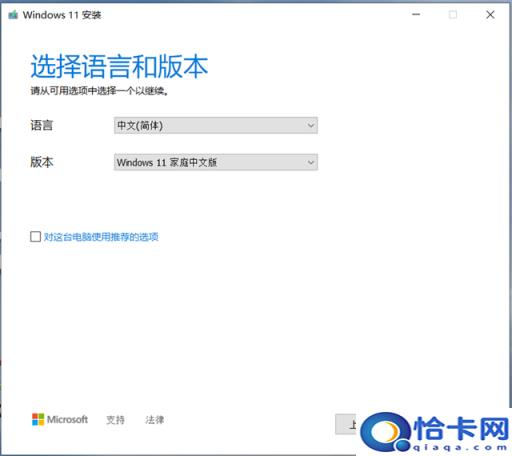Click the Microsoft logo
This screenshot has height=456, width=512.
coord(60,419)
